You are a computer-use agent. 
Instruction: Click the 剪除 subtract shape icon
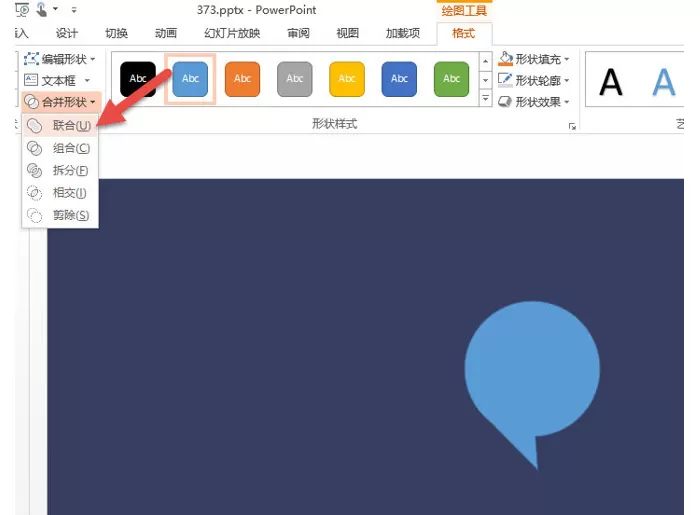(34, 215)
